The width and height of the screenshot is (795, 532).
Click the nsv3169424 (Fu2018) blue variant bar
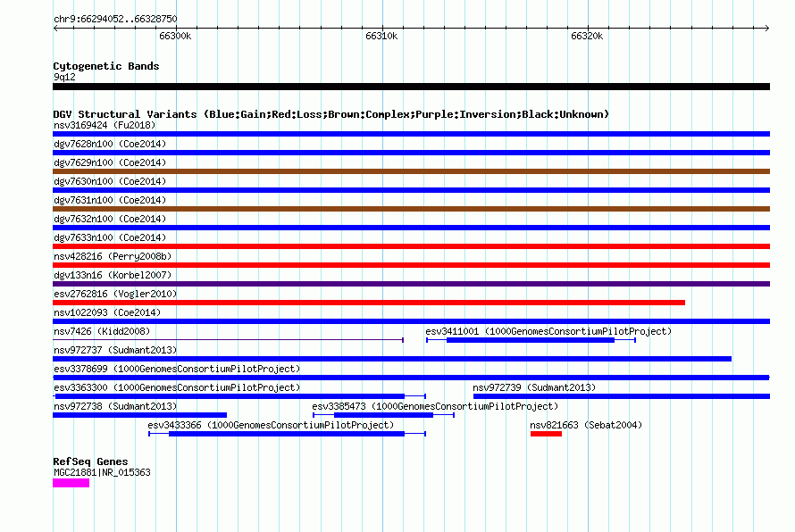coord(411,134)
